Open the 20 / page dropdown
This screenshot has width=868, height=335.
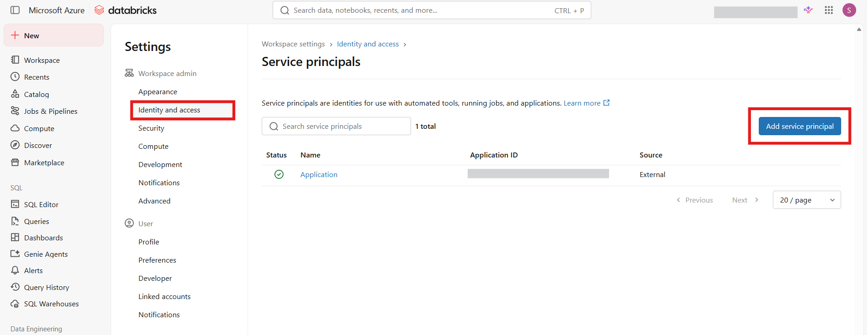tap(807, 200)
